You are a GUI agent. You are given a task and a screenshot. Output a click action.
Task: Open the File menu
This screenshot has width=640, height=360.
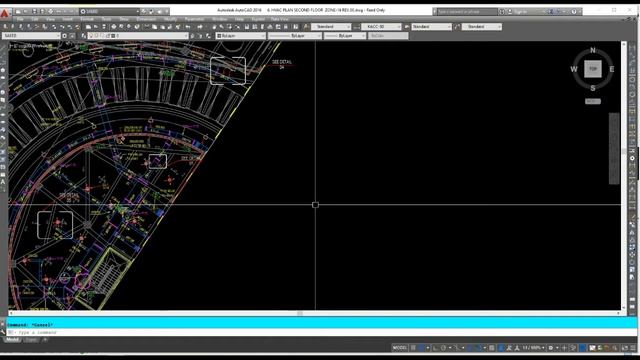(x=20, y=19)
